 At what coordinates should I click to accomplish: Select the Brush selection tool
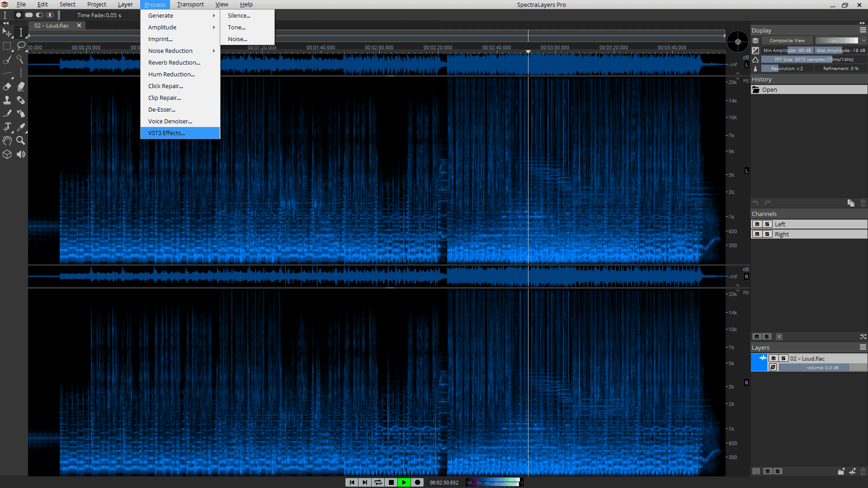tap(7, 60)
